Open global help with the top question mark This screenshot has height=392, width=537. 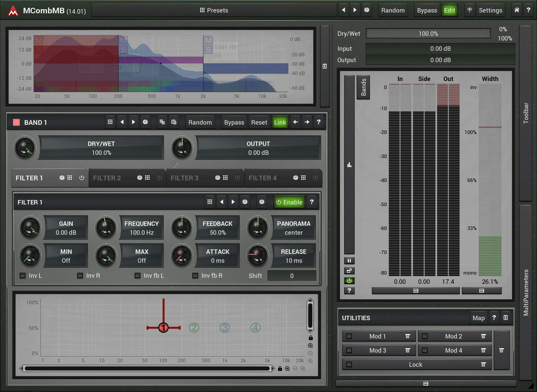[528, 10]
